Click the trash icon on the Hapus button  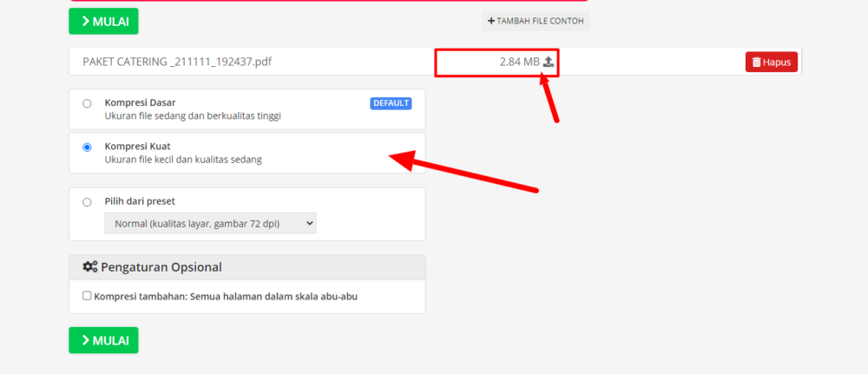[757, 62]
